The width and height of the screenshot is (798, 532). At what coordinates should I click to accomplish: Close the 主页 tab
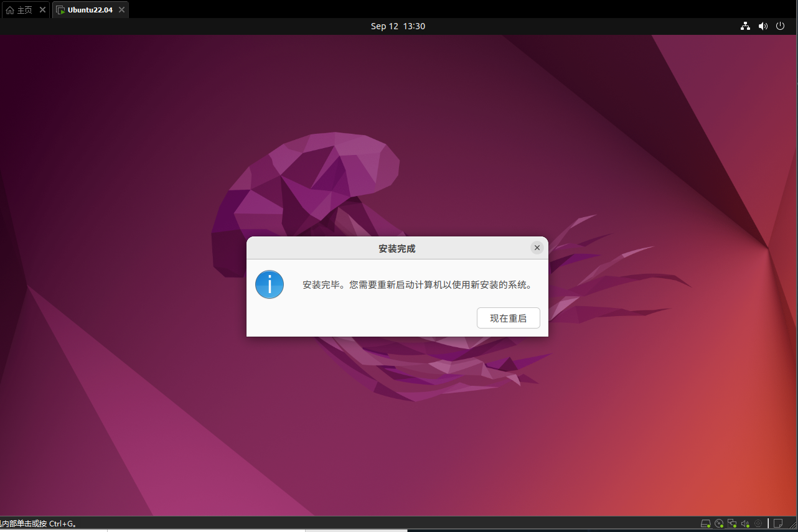click(42, 10)
